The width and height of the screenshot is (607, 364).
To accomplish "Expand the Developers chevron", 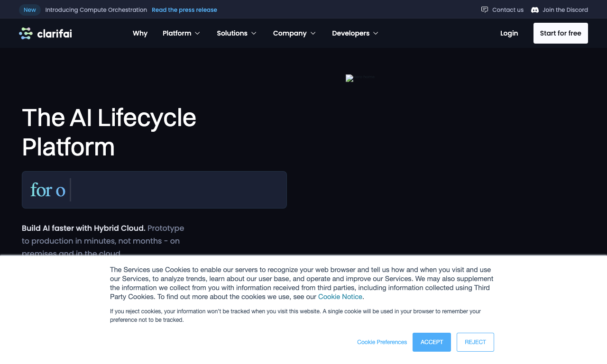I will point(376,33).
